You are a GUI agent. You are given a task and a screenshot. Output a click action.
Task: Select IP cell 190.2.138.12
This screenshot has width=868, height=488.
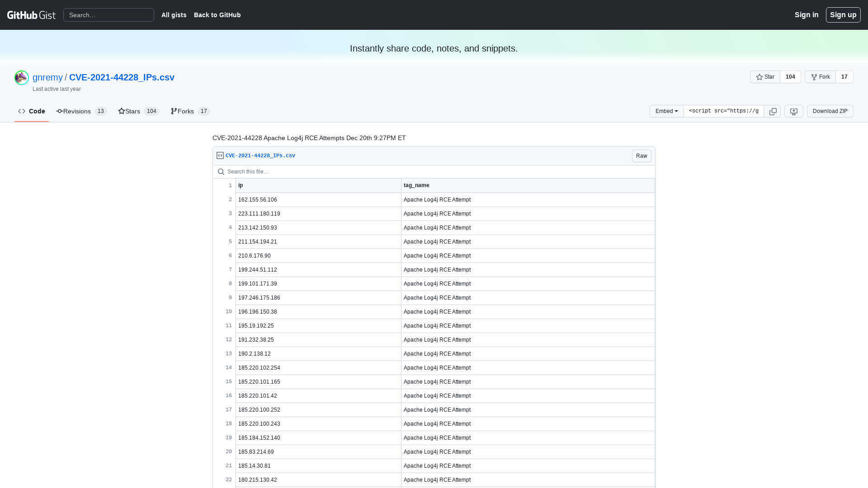pos(318,354)
